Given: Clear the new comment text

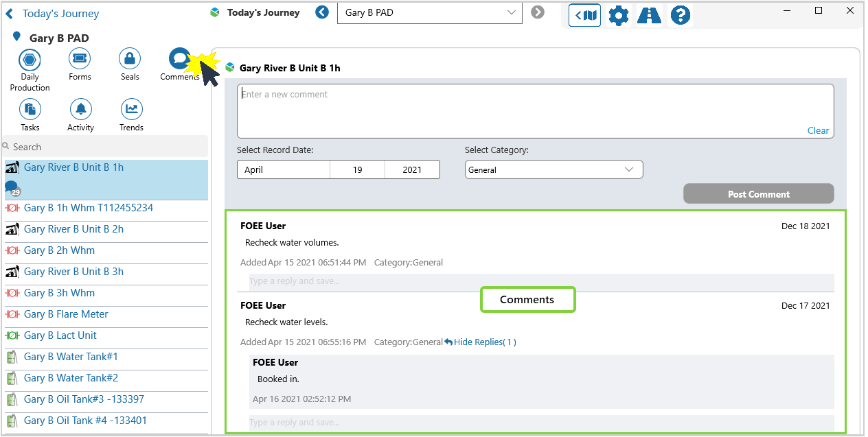Looking at the screenshot, I should pyautogui.click(x=818, y=130).
